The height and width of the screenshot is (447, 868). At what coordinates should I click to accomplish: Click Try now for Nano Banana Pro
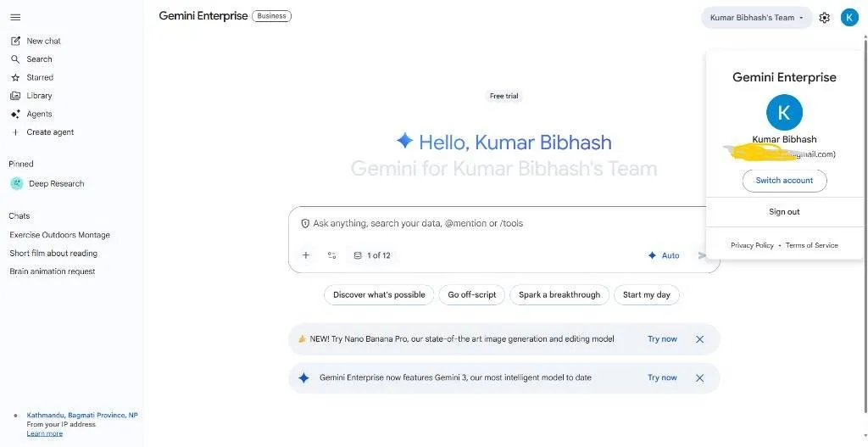662,339
